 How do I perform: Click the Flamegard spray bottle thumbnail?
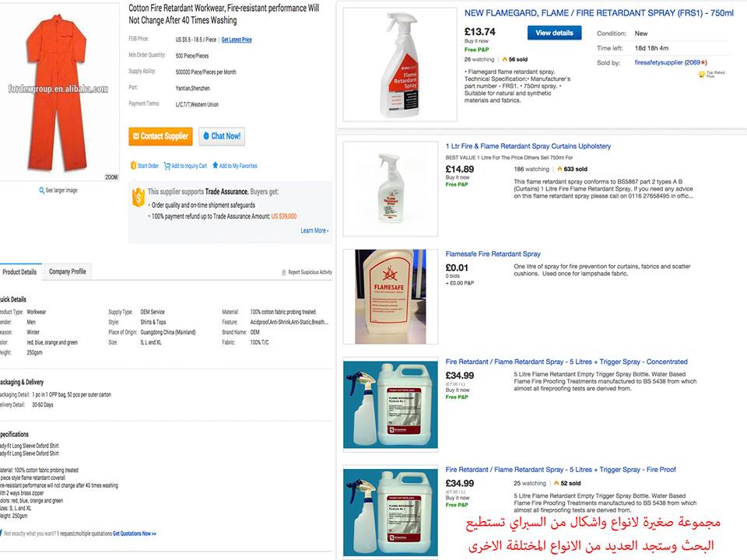(390, 65)
